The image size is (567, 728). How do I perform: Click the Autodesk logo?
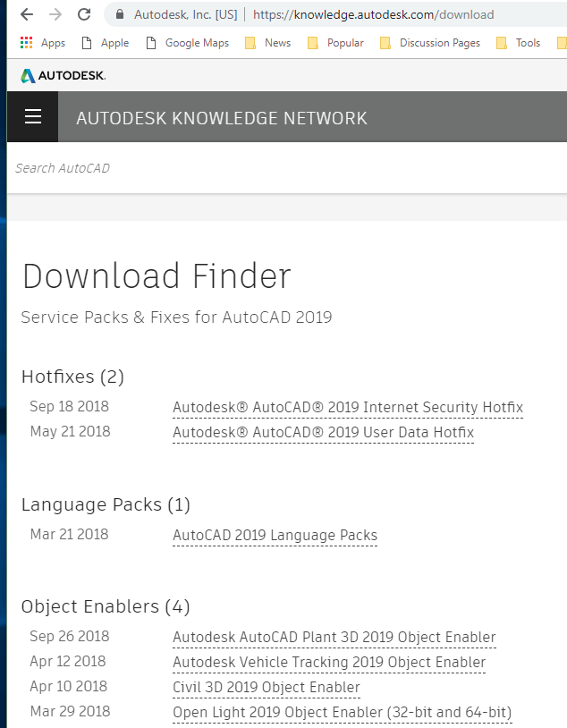[x=63, y=76]
